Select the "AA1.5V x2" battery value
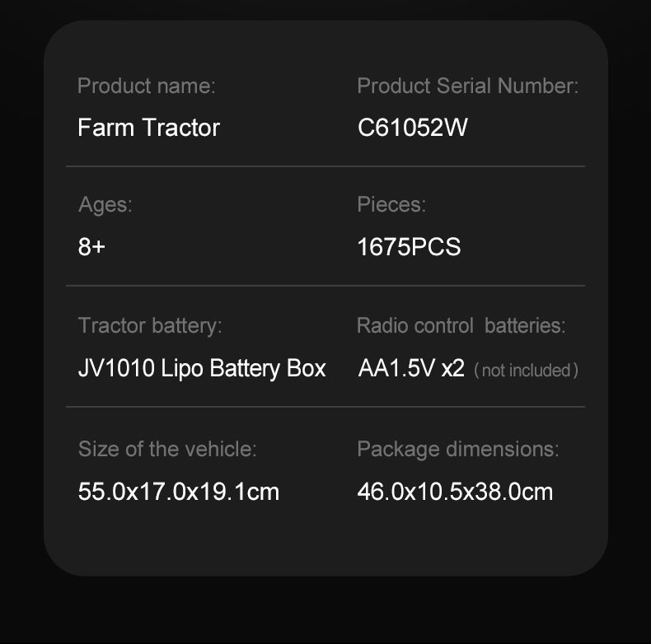 (x=411, y=368)
